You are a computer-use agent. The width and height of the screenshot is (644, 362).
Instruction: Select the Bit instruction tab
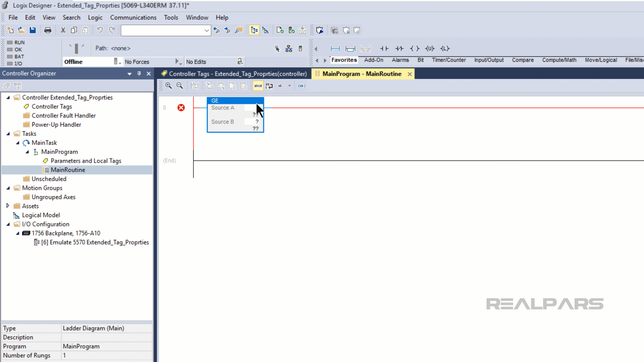(x=420, y=60)
